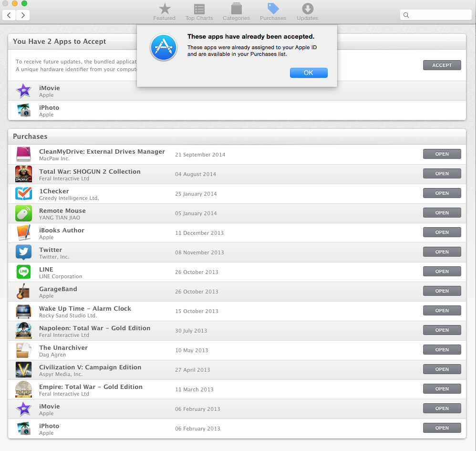This screenshot has width=476, height=451.
Task: Click the search field
Action: click(x=435, y=15)
